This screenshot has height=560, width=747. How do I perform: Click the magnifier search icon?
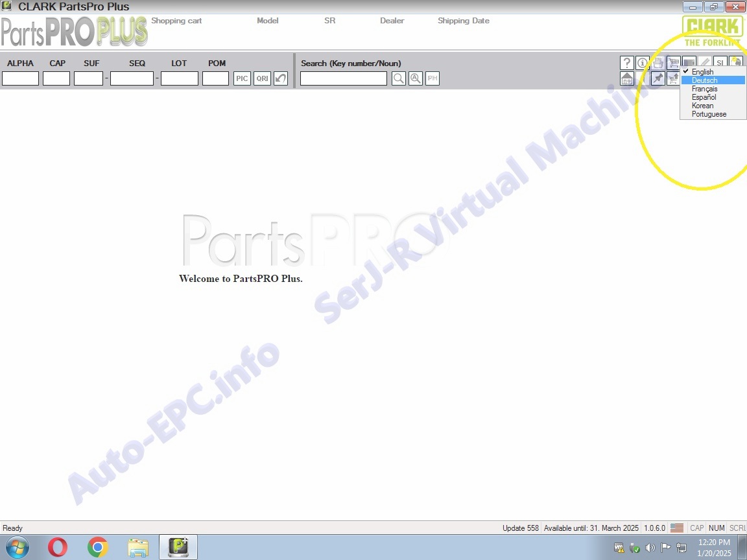(399, 78)
